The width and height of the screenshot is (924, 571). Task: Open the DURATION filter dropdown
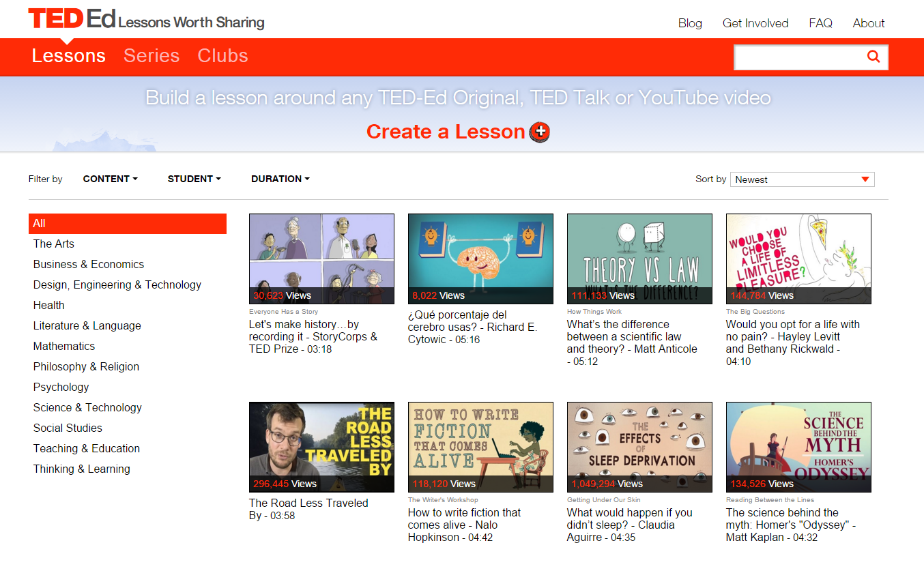click(x=280, y=179)
